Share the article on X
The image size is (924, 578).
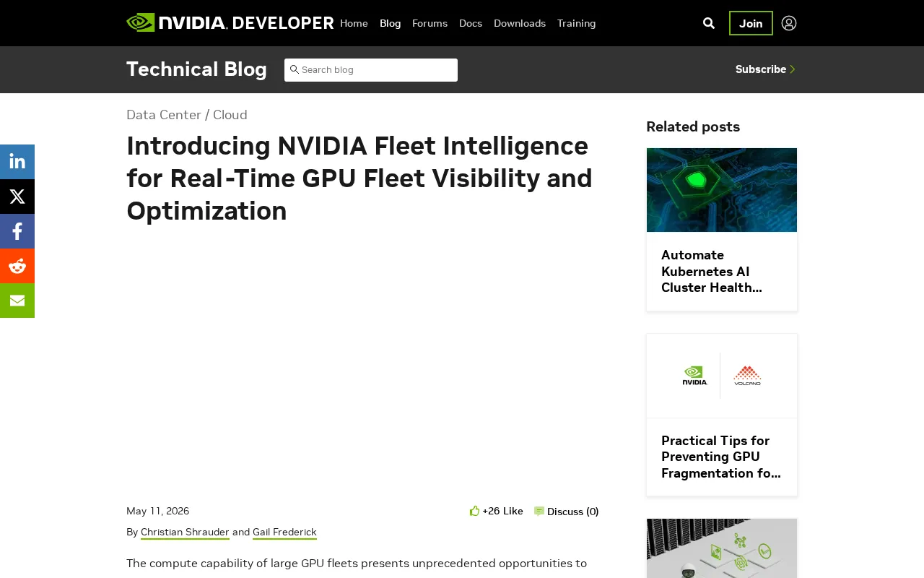coord(17,197)
